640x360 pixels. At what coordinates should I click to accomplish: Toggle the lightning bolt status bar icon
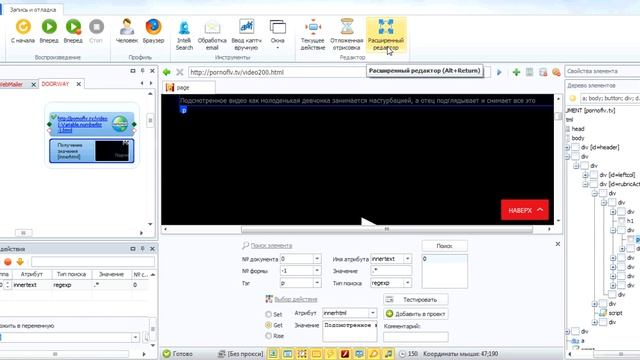coord(331,354)
